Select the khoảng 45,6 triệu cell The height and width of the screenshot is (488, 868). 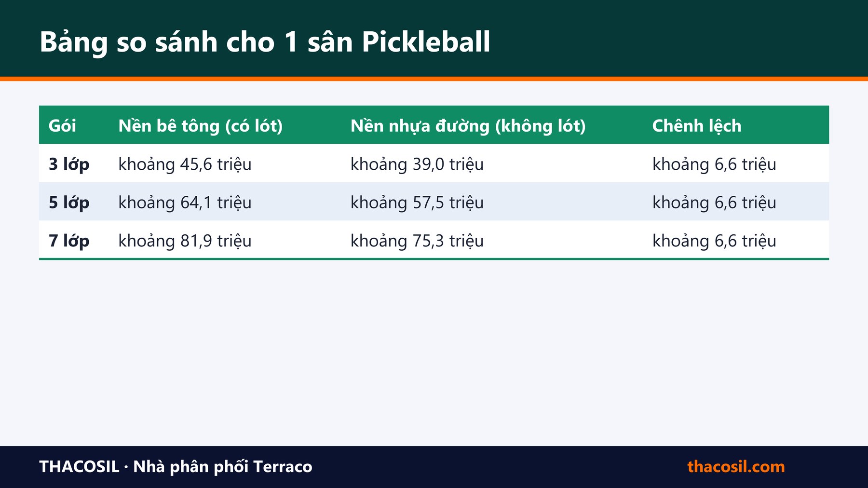[x=185, y=164]
